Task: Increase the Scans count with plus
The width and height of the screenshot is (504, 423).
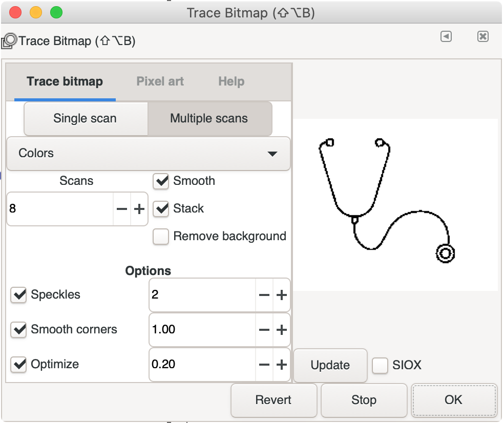Action: (x=139, y=209)
